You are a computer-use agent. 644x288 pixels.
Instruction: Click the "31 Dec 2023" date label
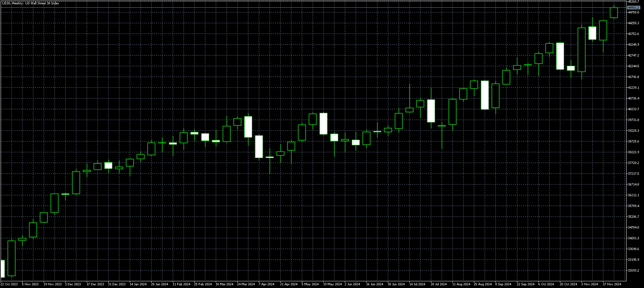(x=117, y=284)
